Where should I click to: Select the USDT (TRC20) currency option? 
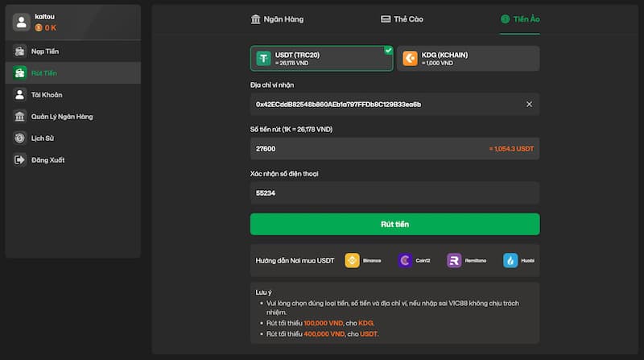click(x=321, y=59)
